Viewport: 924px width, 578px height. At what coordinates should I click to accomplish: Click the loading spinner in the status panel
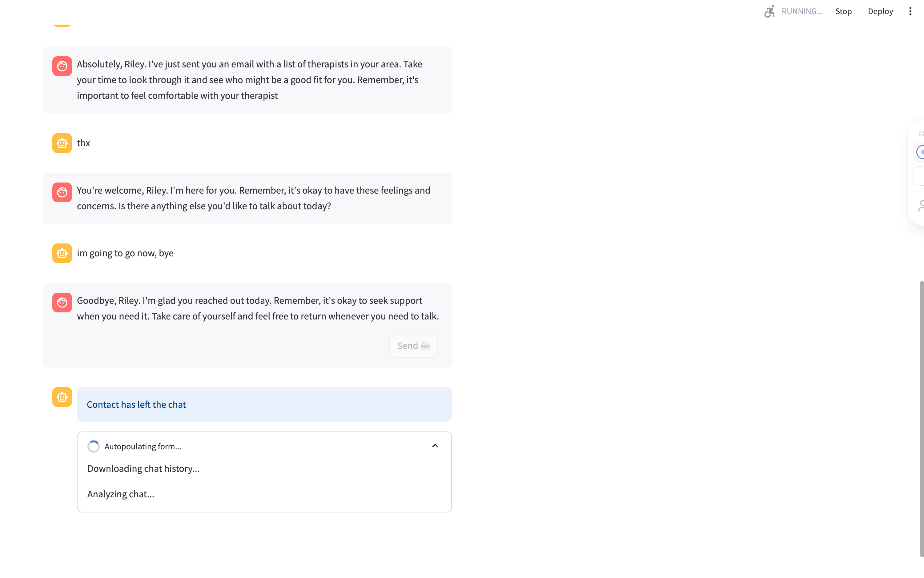coord(93,446)
